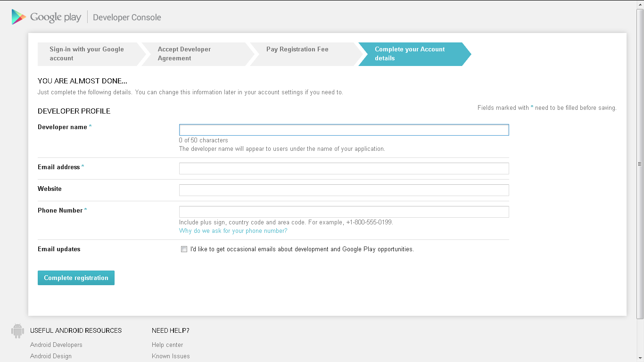This screenshot has width=644, height=362.
Task: Click the Developer name input field
Action: click(x=343, y=129)
